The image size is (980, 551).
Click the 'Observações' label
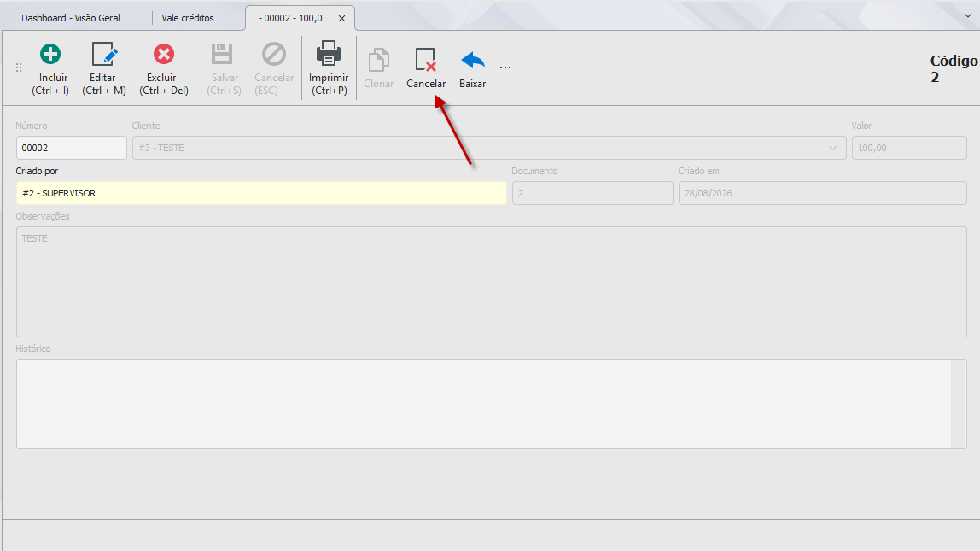[43, 216]
